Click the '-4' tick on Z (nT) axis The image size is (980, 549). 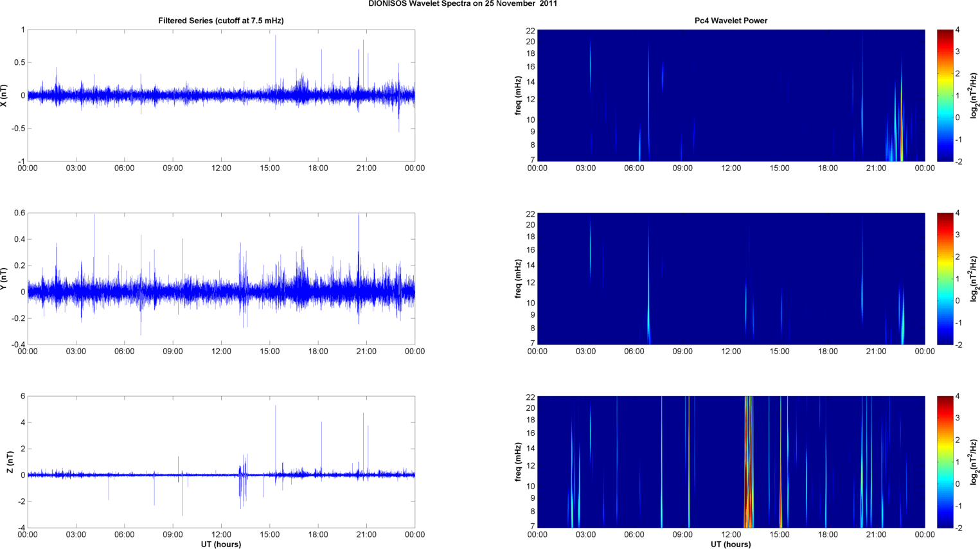point(21,528)
